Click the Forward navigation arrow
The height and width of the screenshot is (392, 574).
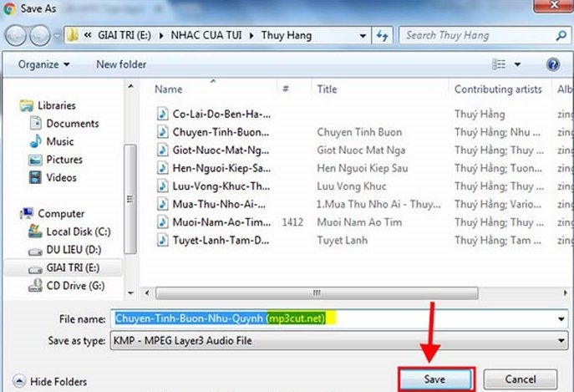38,36
